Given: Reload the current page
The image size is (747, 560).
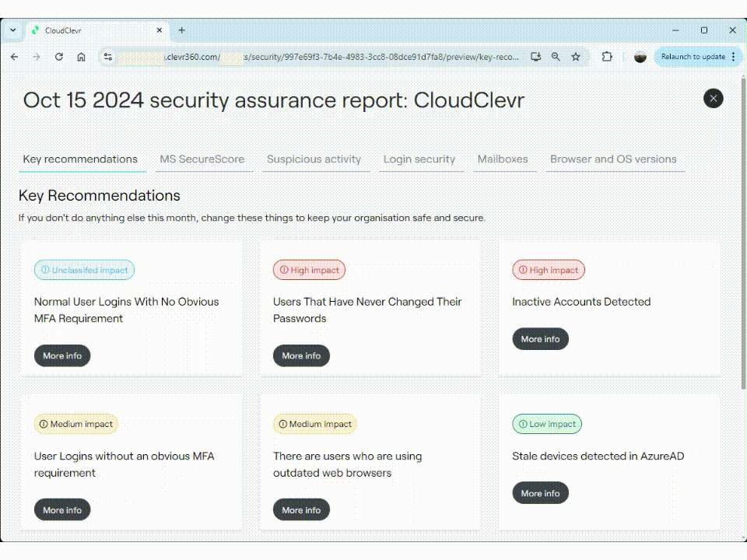Looking at the screenshot, I should [58, 57].
